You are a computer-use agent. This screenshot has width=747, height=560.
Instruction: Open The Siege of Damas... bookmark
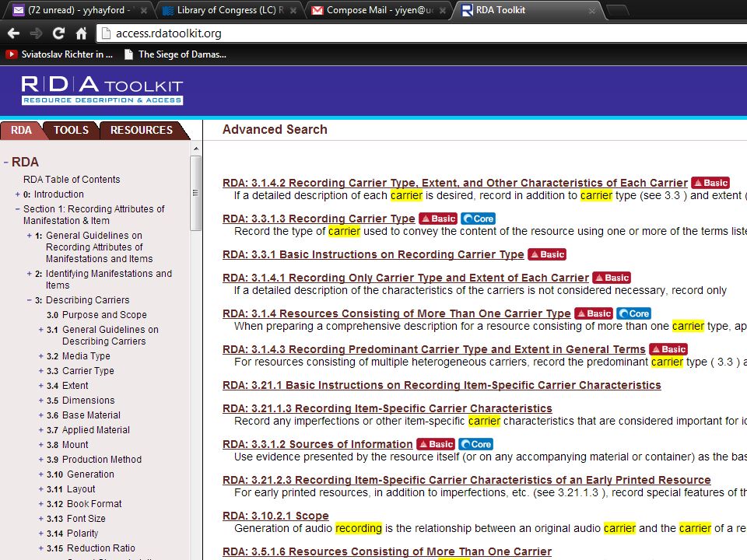pyautogui.click(x=175, y=54)
